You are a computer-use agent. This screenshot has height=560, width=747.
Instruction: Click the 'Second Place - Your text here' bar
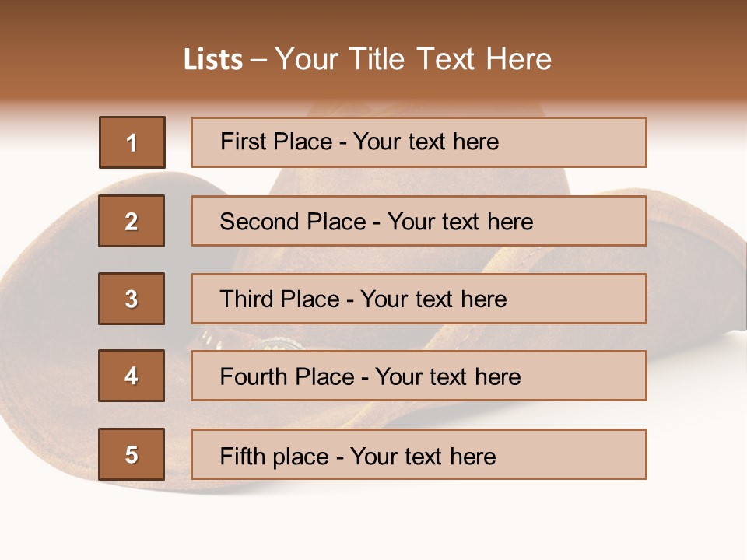pyautogui.click(x=419, y=221)
